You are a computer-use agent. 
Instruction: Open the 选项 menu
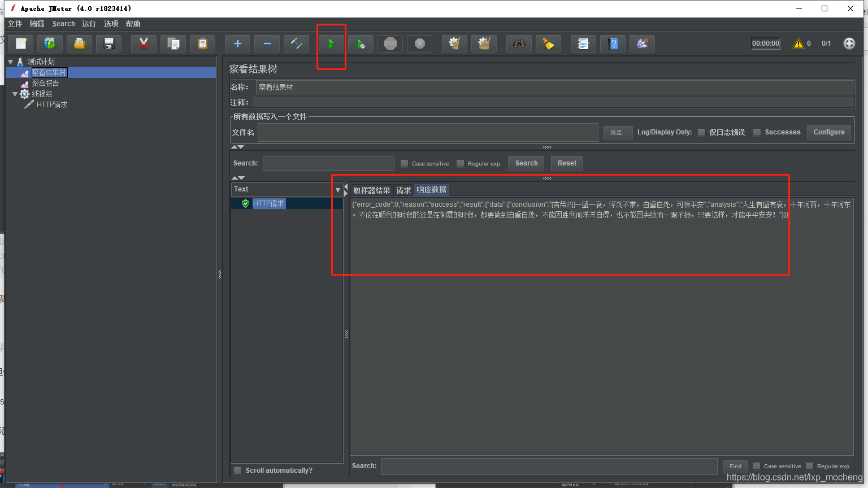coord(111,24)
